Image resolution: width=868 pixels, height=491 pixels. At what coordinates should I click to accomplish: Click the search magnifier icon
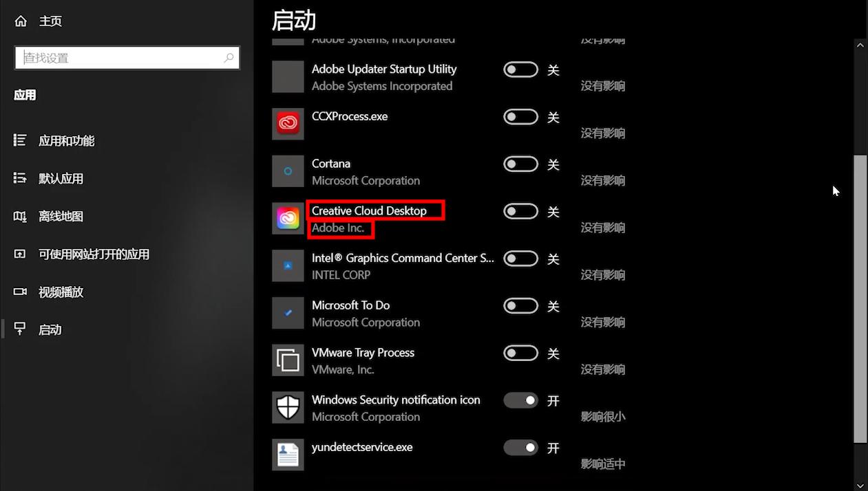(x=229, y=58)
